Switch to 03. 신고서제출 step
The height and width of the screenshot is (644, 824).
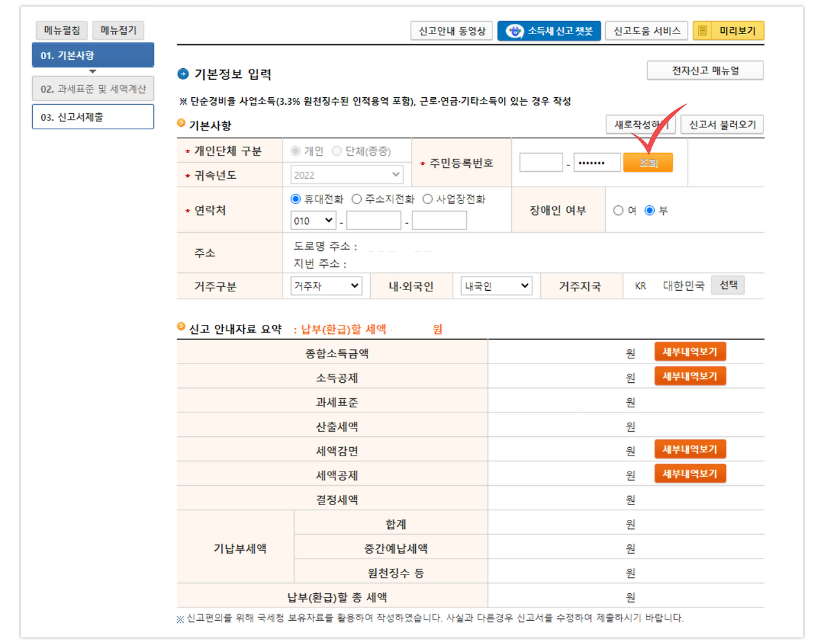click(x=93, y=116)
